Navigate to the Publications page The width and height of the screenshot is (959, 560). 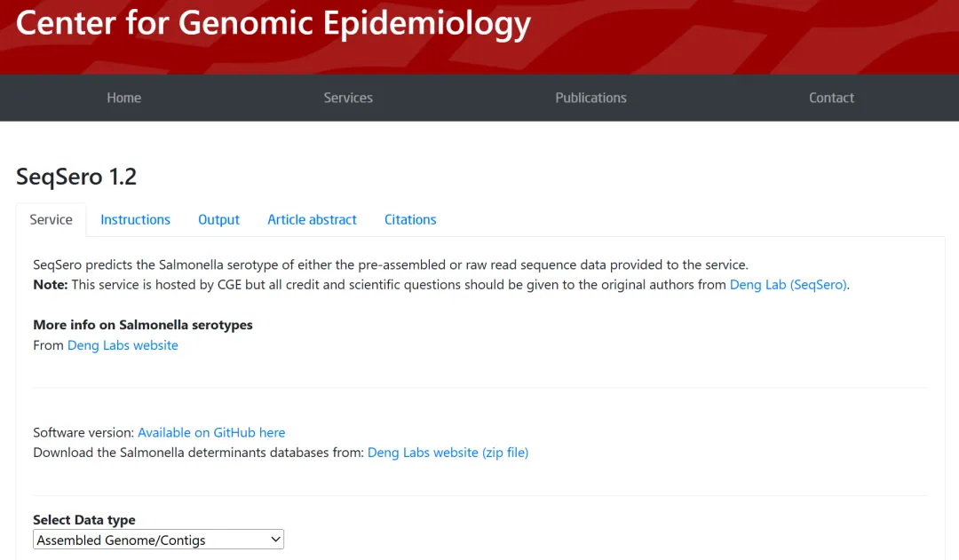pyautogui.click(x=590, y=98)
